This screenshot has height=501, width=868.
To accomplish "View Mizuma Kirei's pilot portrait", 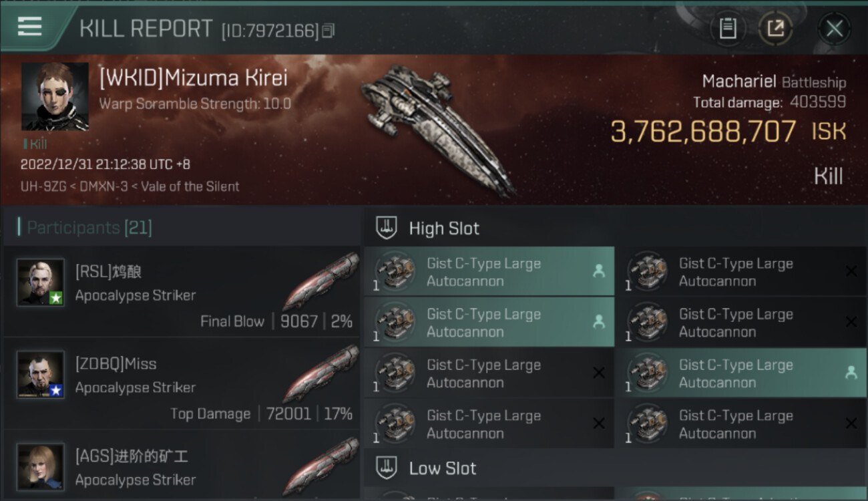I will (x=55, y=96).
